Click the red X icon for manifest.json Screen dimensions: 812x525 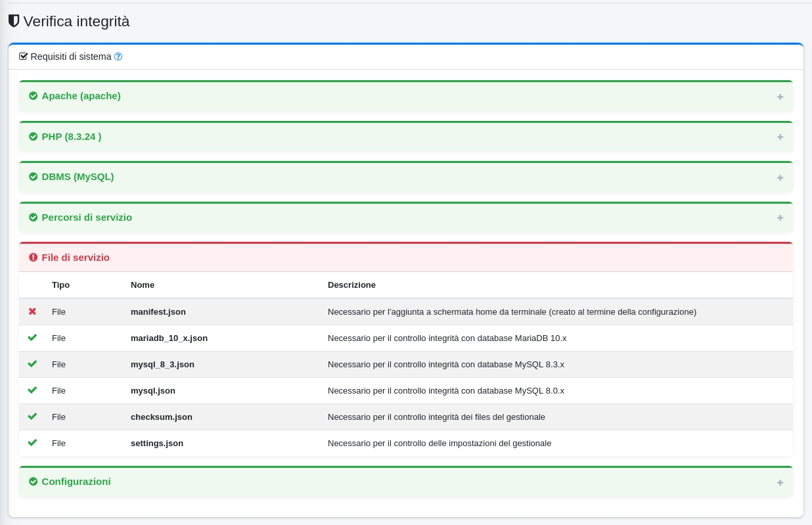(32, 311)
